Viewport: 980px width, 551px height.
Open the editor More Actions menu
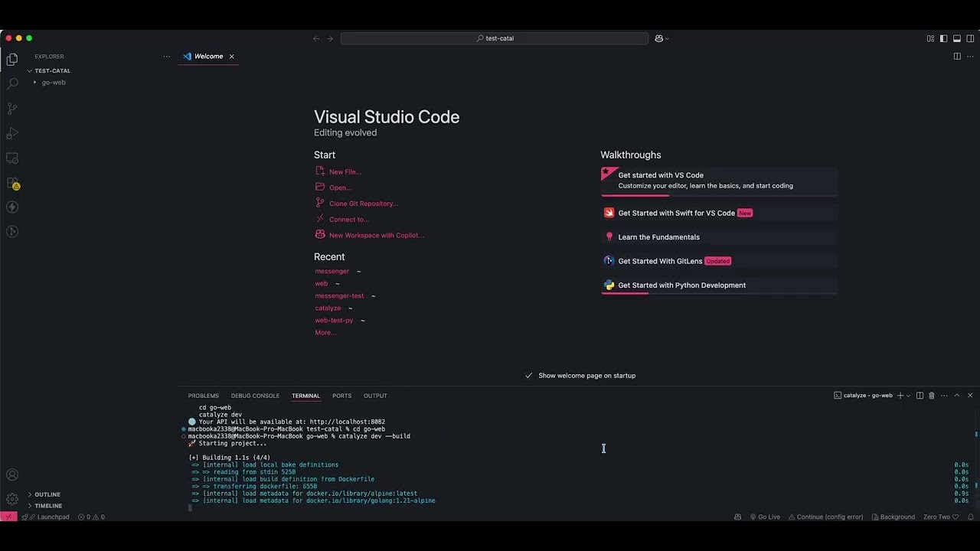970,56
